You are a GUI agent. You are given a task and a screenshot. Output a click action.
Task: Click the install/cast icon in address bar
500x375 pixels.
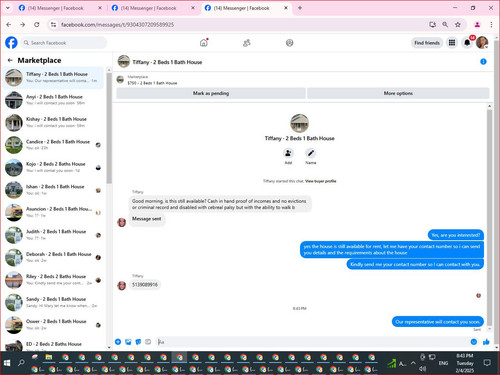point(433,24)
